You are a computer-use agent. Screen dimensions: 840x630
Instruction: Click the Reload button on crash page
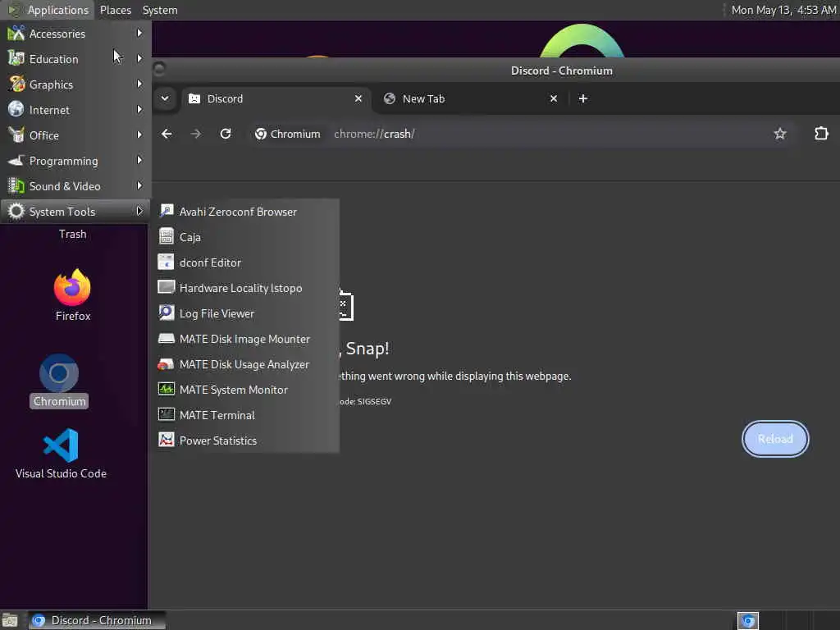click(775, 439)
